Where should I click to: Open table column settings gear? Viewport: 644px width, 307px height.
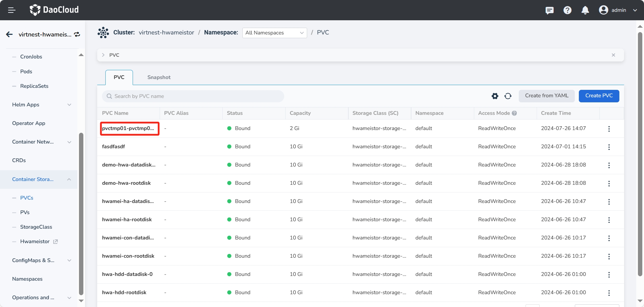pyautogui.click(x=495, y=96)
